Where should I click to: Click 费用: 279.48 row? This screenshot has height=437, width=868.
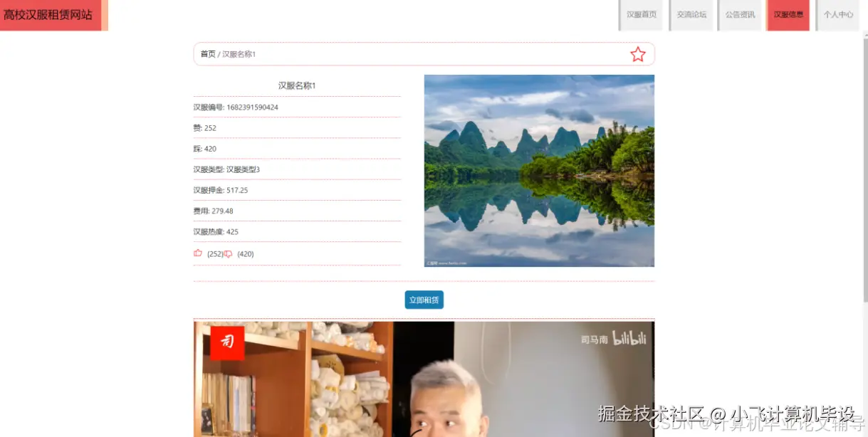click(x=297, y=211)
